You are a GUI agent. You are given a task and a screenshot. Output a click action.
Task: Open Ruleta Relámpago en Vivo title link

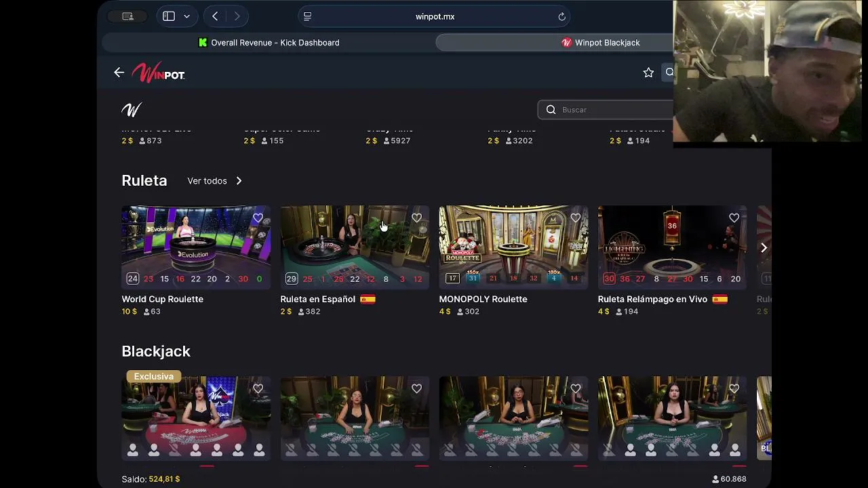coord(652,299)
